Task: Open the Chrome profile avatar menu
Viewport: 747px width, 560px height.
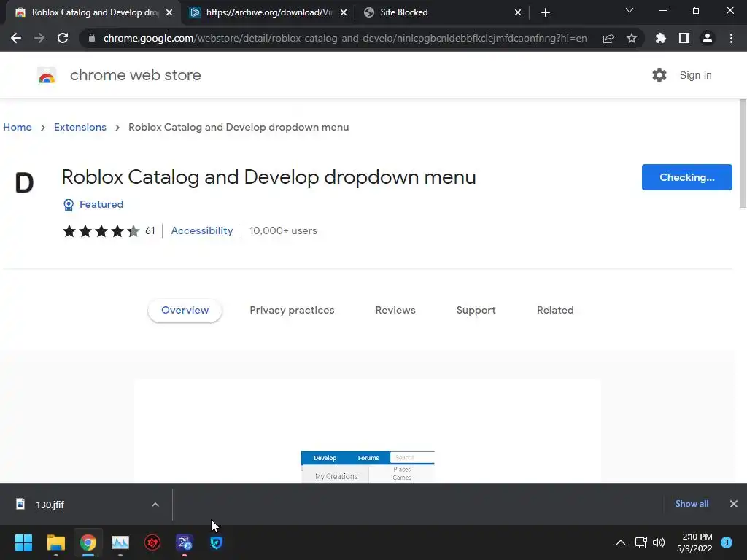Action: pos(708,38)
